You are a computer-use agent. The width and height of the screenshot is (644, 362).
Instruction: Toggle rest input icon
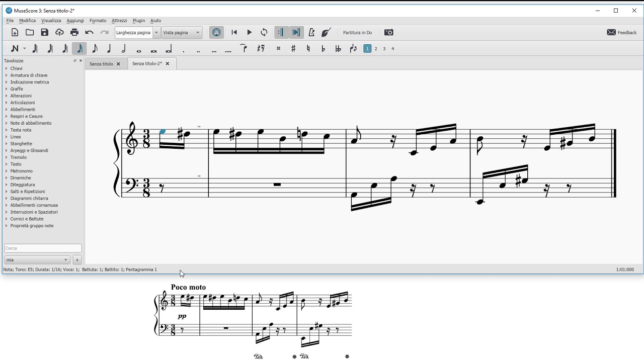[261, 48]
